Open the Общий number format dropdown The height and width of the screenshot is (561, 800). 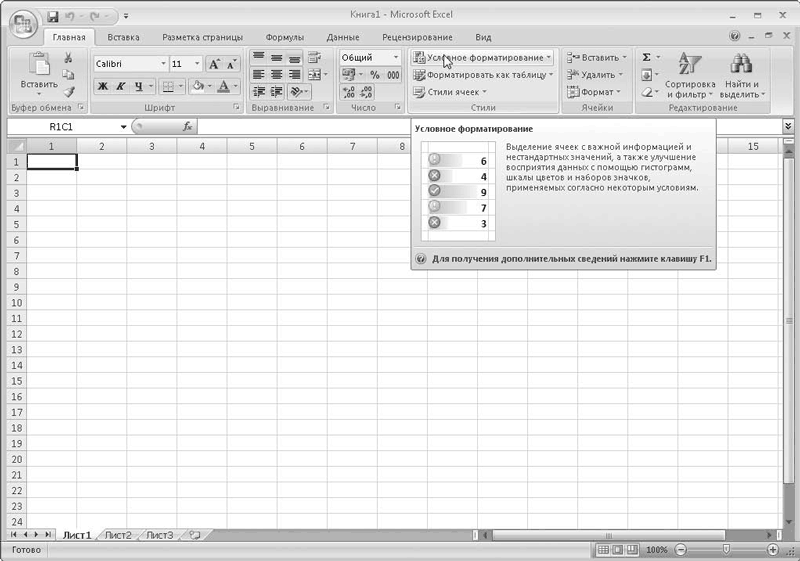tap(395, 58)
